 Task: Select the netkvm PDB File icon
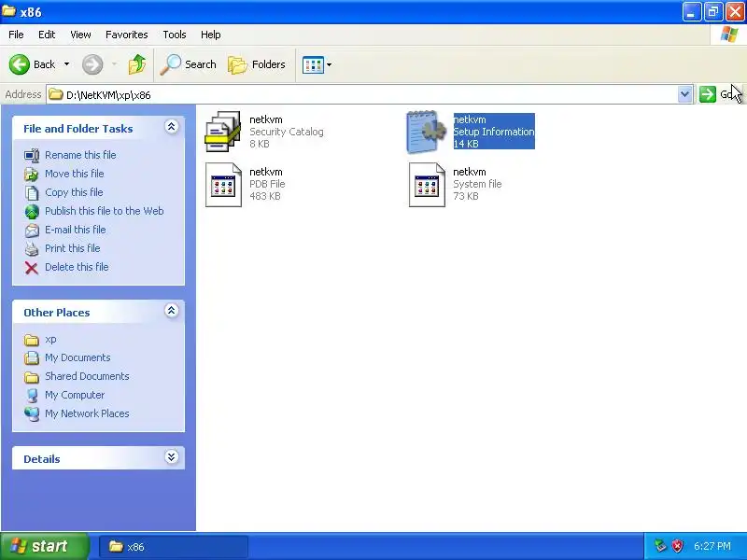(x=223, y=185)
